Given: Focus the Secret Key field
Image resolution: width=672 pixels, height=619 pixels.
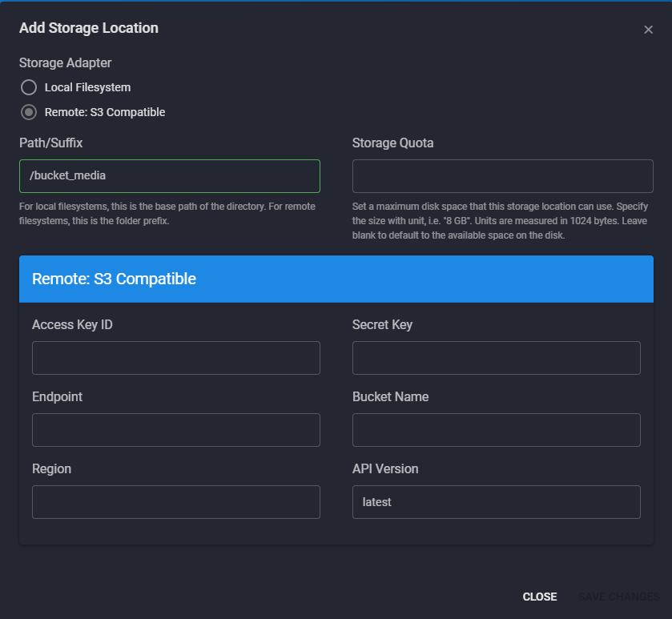Looking at the screenshot, I should 497,358.
